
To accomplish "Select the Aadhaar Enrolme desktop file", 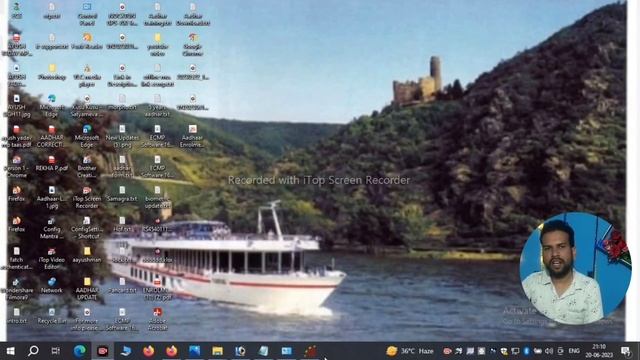I will 193,136.
